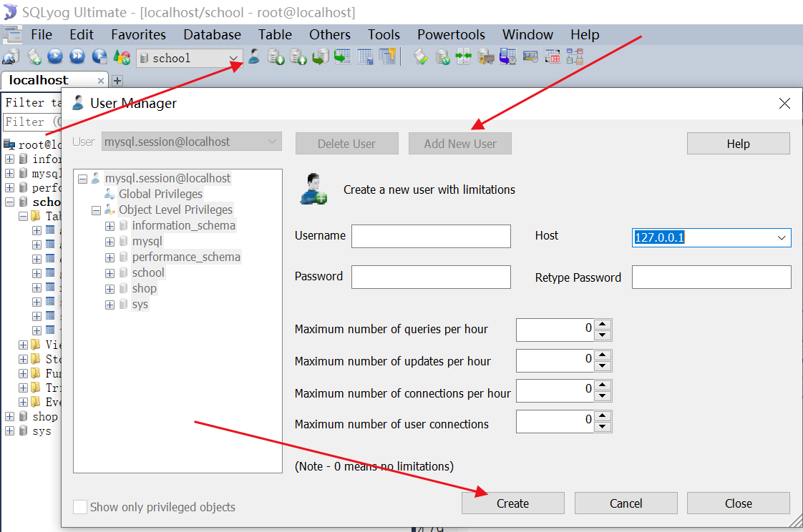Open User Manager via toolbar person icon

[253, 56]
